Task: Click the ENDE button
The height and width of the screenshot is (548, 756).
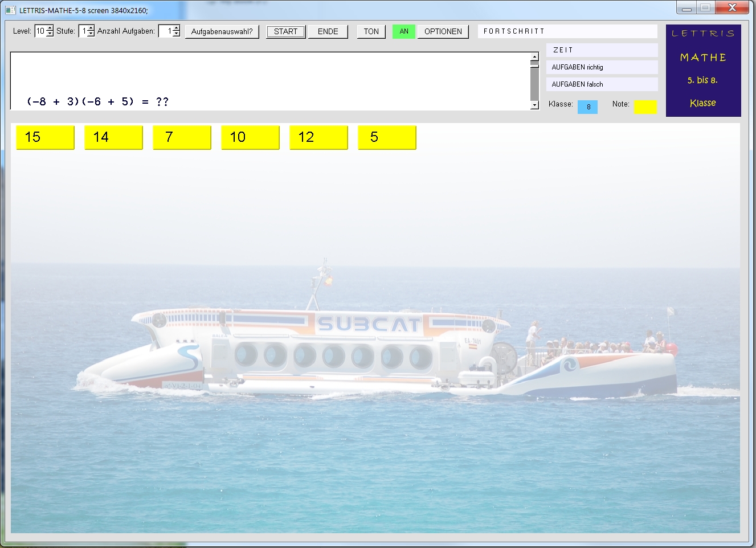Action: (328, 31)
